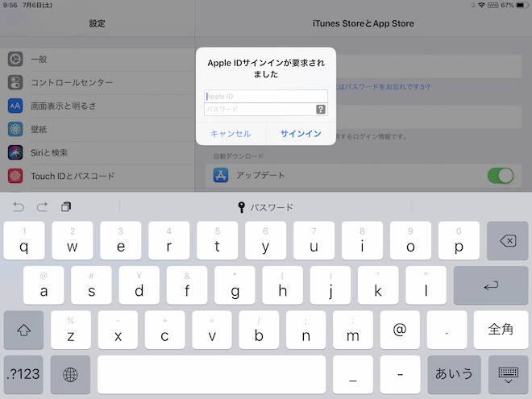Tap the e key
Screen dimensions: 532x399
point(121,241)
